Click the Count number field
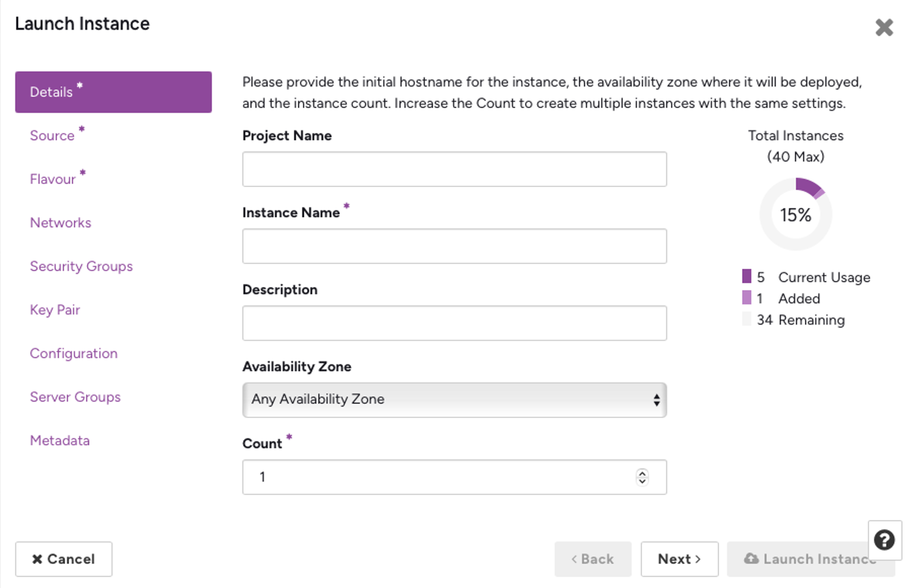The width and height of the screenshot is (910, 588). (x=454, y=477)
